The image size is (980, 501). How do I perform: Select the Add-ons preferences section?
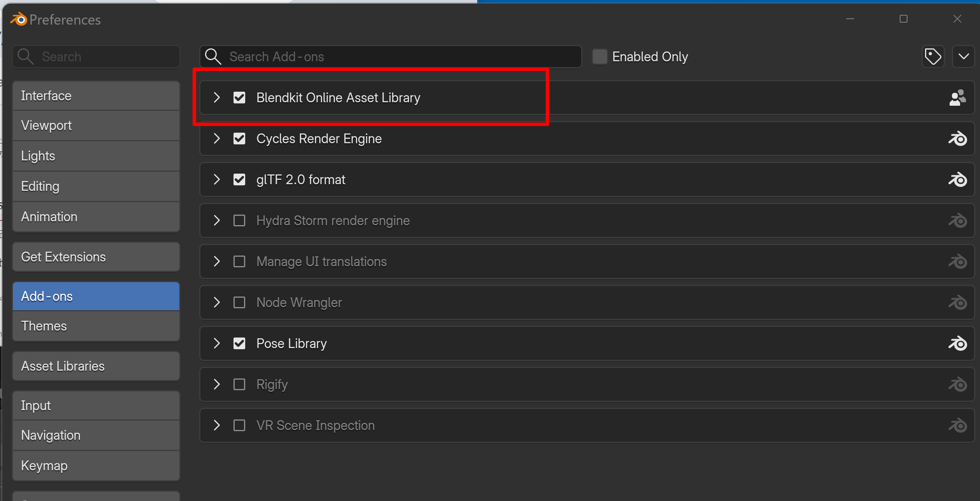click(x=96, y=296)
